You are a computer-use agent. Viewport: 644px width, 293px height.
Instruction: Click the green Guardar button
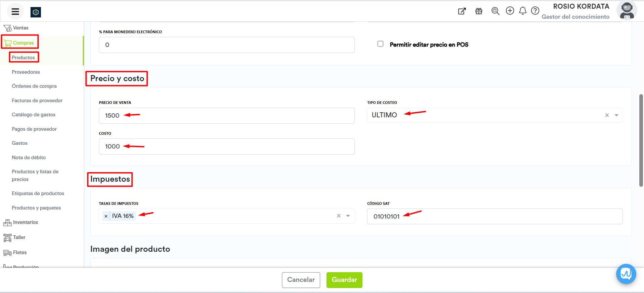pos(344,280)
